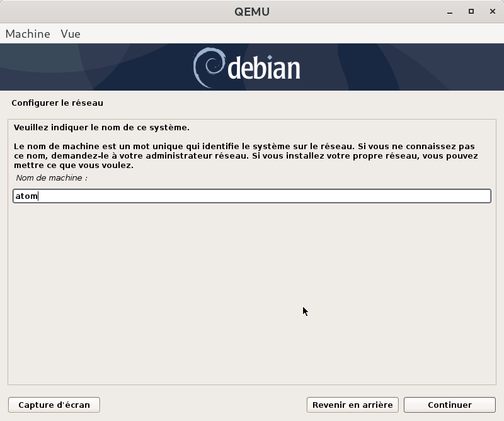Focus the Nom de machine input field
Screen dimensions: 504x421
click(252, 196)
